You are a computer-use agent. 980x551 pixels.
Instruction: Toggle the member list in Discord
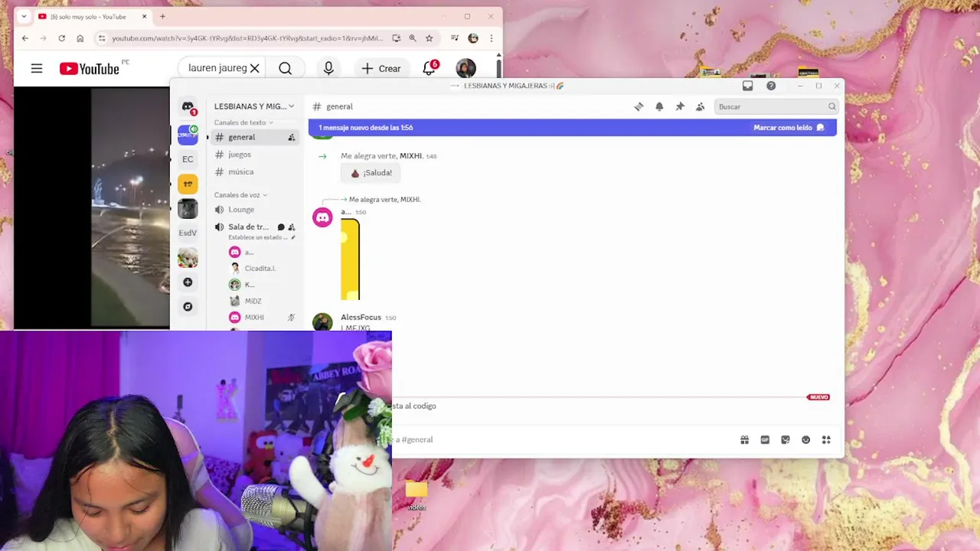(x=700, y=106)
